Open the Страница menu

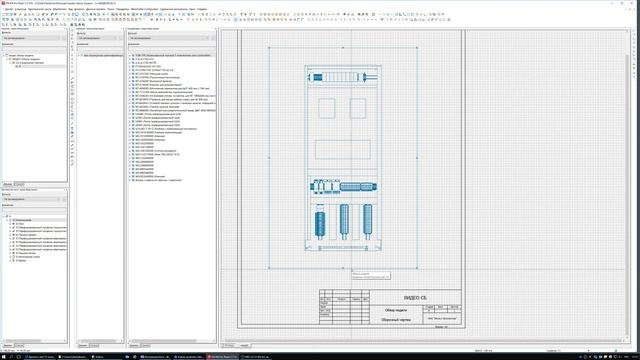[21, 9]
